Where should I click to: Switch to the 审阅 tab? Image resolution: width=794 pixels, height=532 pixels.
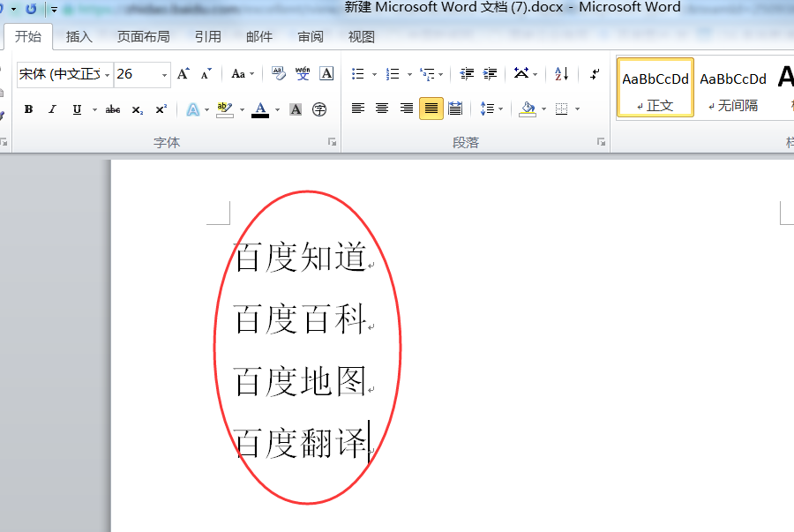(311, 36)
